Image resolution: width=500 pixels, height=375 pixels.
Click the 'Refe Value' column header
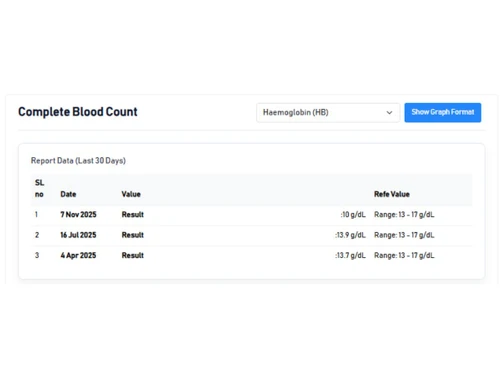[x=392, y=194]
